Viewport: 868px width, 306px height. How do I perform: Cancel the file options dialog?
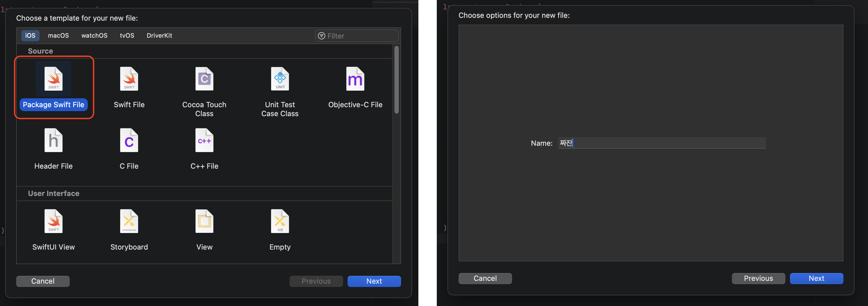point(485,278)
